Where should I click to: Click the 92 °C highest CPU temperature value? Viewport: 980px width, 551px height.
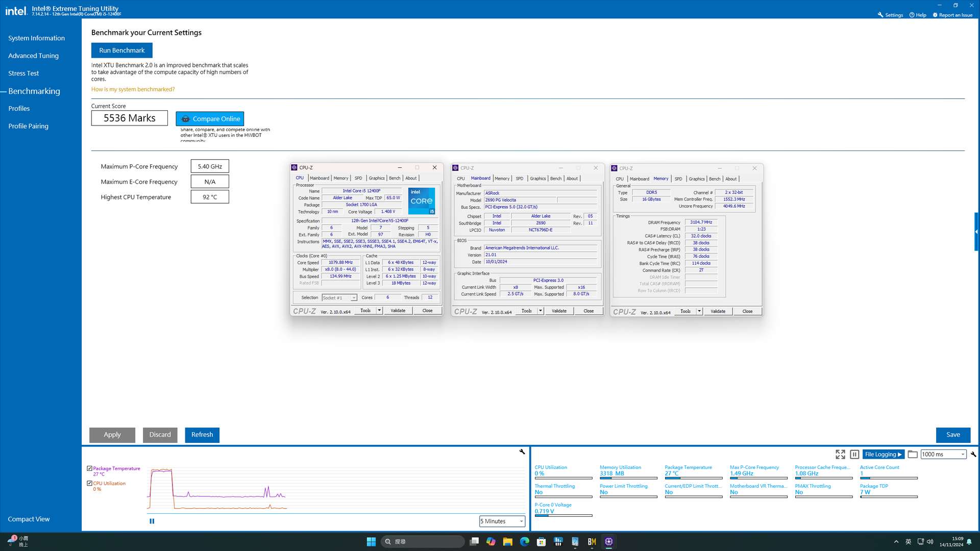tap(210, 197)
